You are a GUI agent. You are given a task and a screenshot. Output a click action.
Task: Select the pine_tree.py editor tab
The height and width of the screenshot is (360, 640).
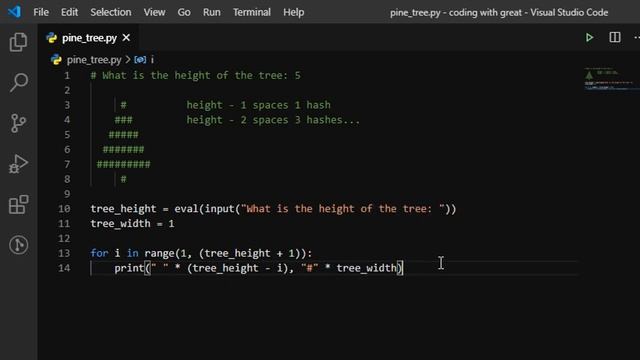pyautogui.click(x=88, y=38)
